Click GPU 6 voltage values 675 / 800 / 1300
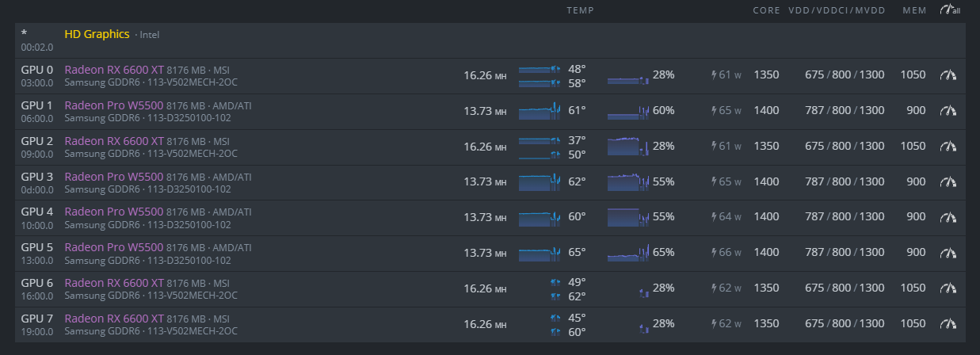 tap(845, 288)
